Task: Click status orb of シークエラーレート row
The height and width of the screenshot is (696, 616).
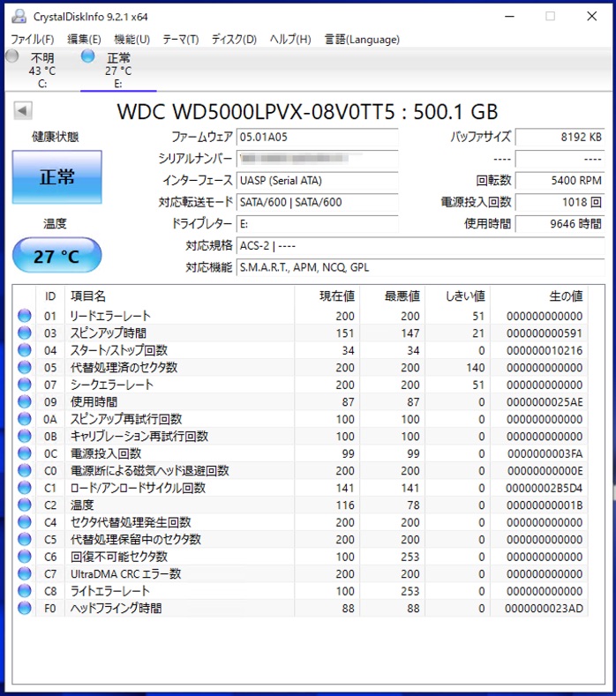Action: point(25,385)
